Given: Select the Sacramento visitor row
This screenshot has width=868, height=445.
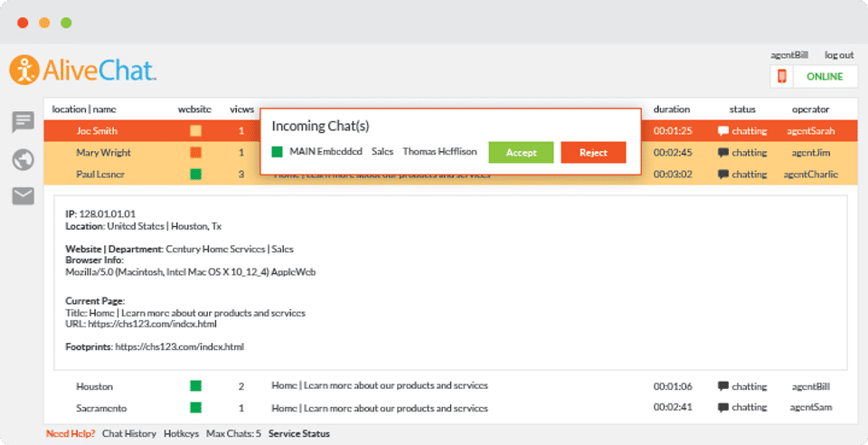Looking at the screenshot, I should point(101,408).
